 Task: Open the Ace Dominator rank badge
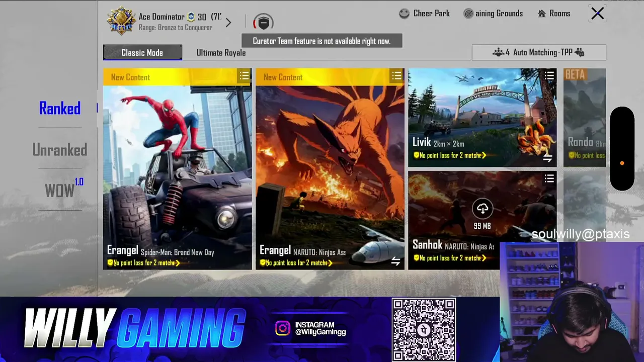[121, 21]
